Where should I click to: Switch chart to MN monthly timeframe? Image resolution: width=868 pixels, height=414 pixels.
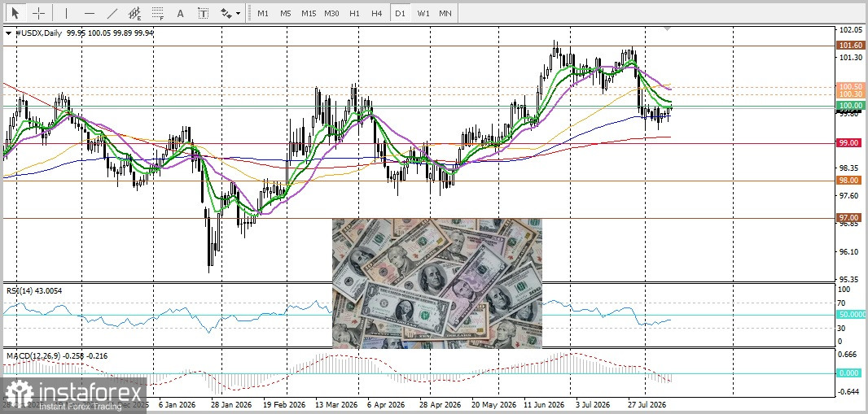[x=445, y=13]
